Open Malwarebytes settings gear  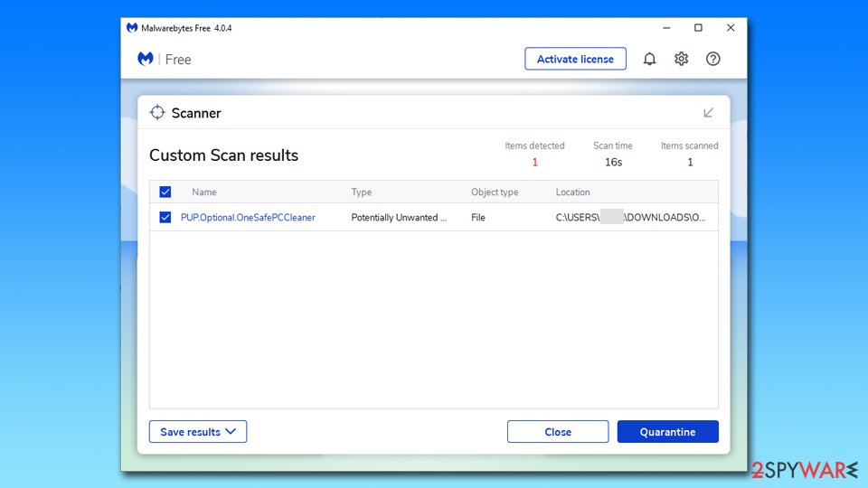[681, 59]
